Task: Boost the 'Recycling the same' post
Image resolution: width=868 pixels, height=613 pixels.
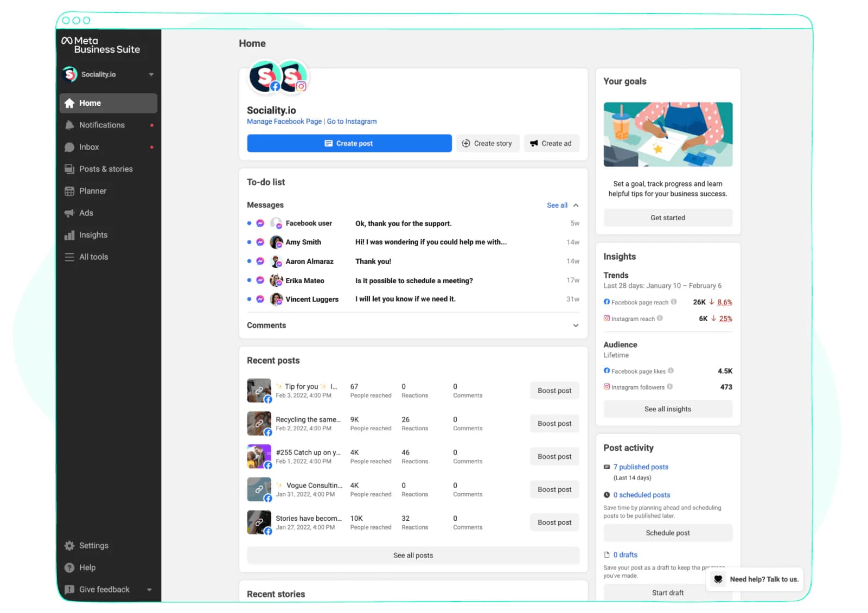Action: [554, 424]
